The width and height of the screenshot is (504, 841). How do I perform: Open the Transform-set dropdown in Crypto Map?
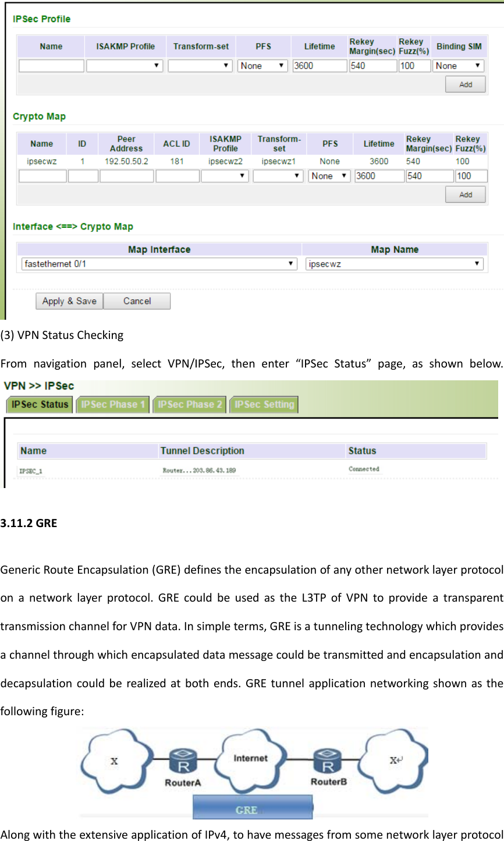pyautogui.click(x=278, y=176)
